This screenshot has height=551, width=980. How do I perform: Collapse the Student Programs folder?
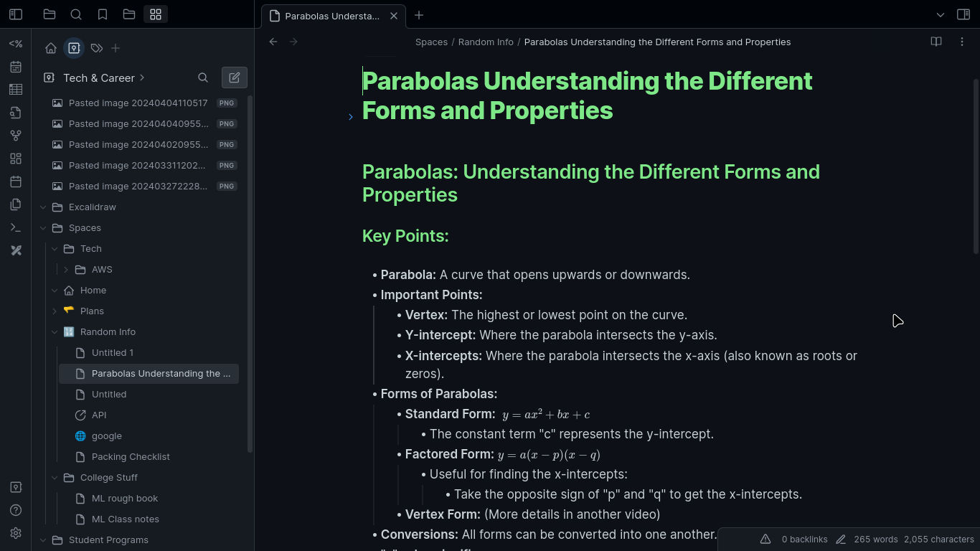pos(43,540)
